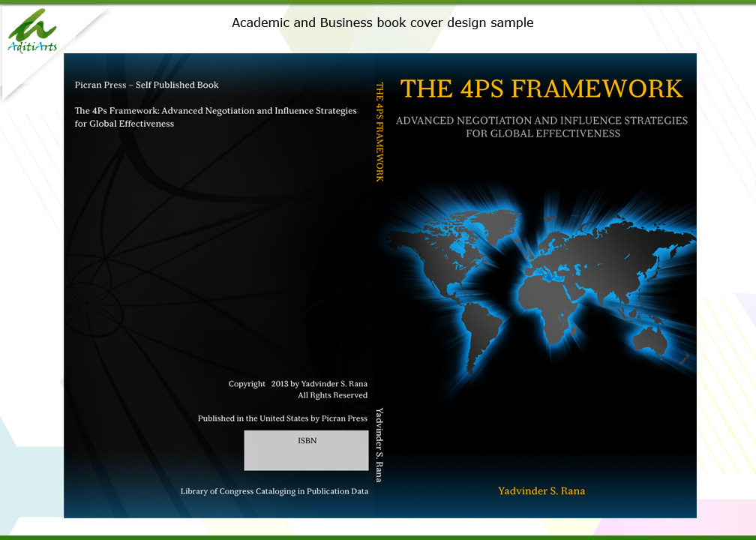Click the AditiArts logo

(x=32, y=31)
